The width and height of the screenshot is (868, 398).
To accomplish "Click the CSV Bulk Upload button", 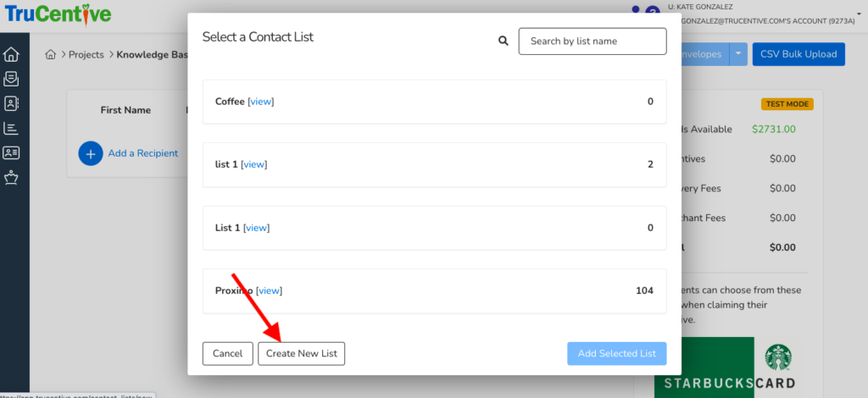I will click(x=798, y=54).
